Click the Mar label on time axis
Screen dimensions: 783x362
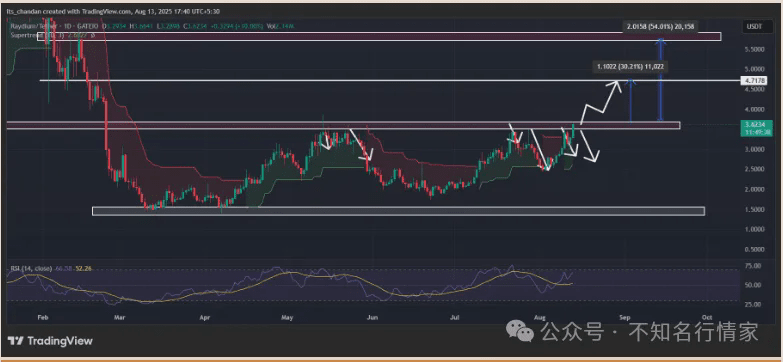tap(118, 317)
